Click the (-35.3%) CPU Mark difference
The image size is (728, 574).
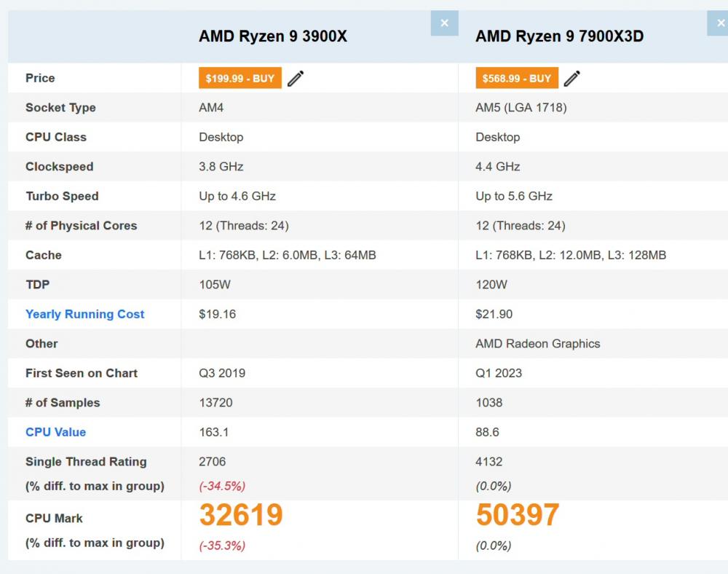click(x=222, y=546)
